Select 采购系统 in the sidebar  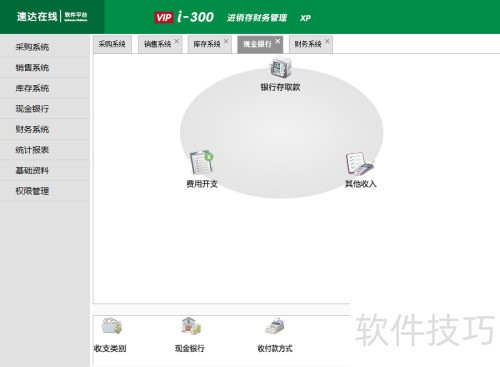coord(45,47)
